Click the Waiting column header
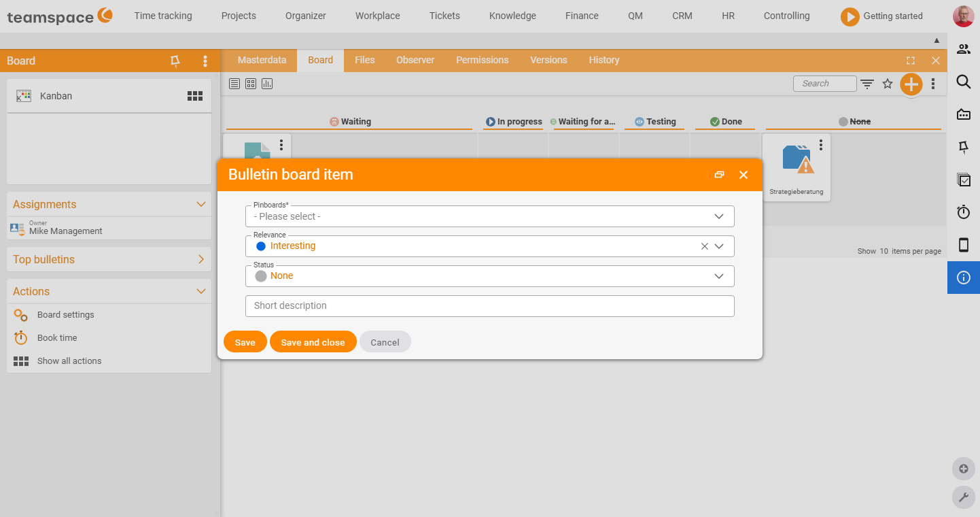980x517 pixels. [350, 122]
